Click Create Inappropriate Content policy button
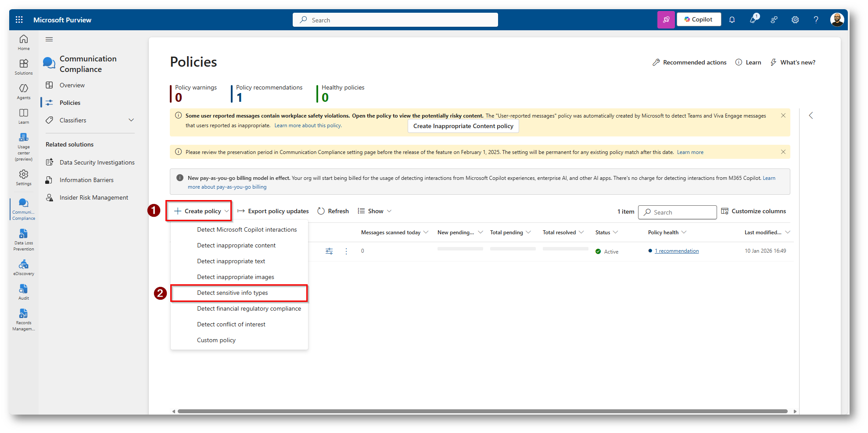 463,126
